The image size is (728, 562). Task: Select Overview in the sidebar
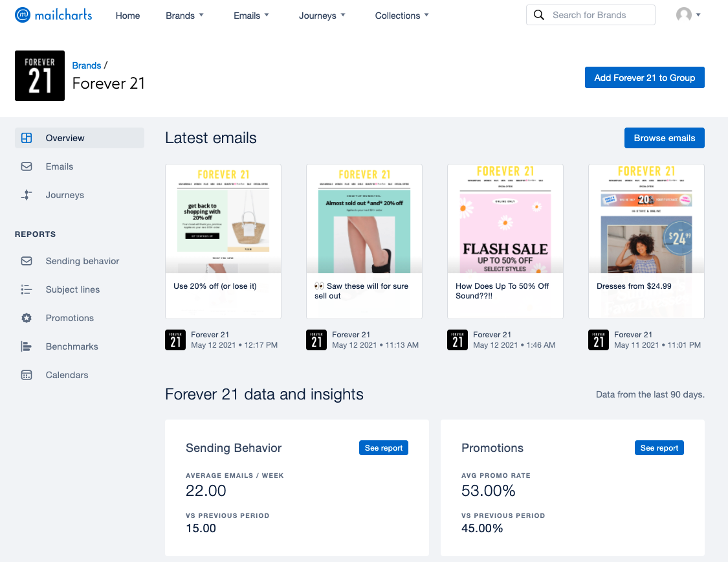coord(80,138)
